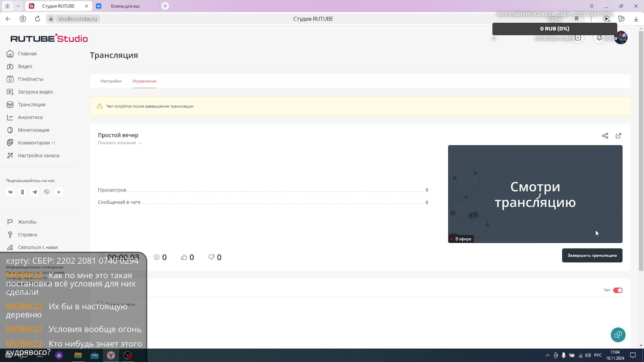Click the Настройка канала wand icon
The height and width of the screenshot is (362, 644).
coord(10,155)
